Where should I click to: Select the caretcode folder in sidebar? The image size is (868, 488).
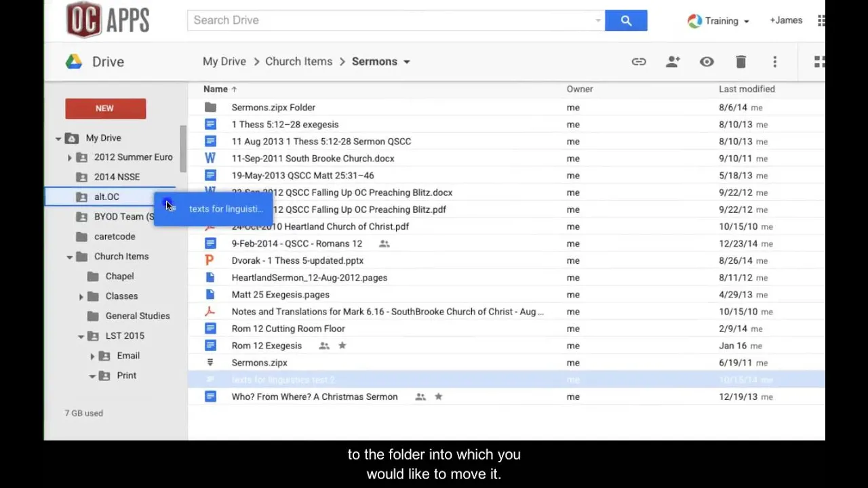[115, 237]
